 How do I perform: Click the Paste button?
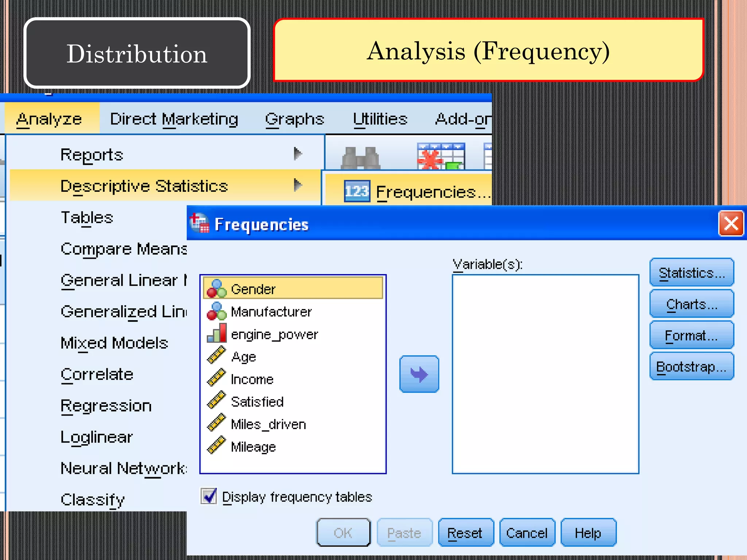405,533
